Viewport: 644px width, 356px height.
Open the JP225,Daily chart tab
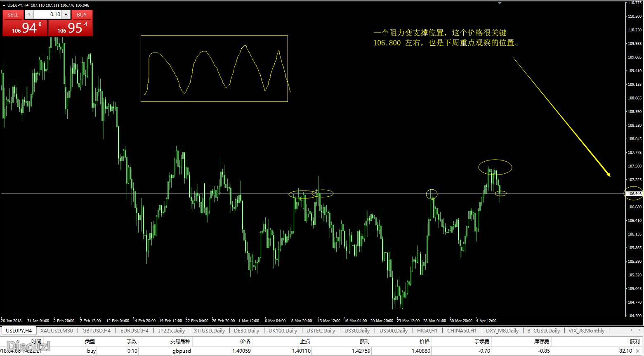tap(172, 330)
